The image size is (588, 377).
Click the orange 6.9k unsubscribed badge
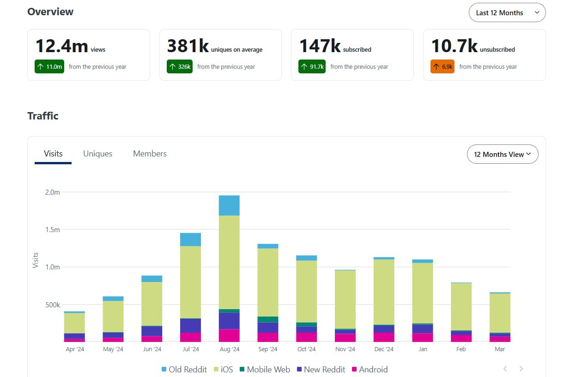[443, 66]
